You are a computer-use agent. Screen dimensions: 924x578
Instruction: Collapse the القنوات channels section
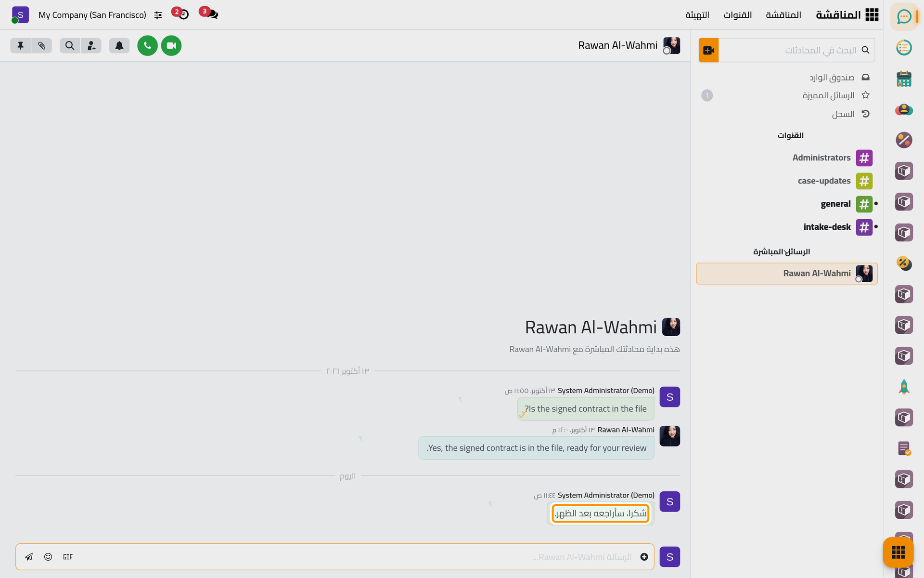point(790,135)
